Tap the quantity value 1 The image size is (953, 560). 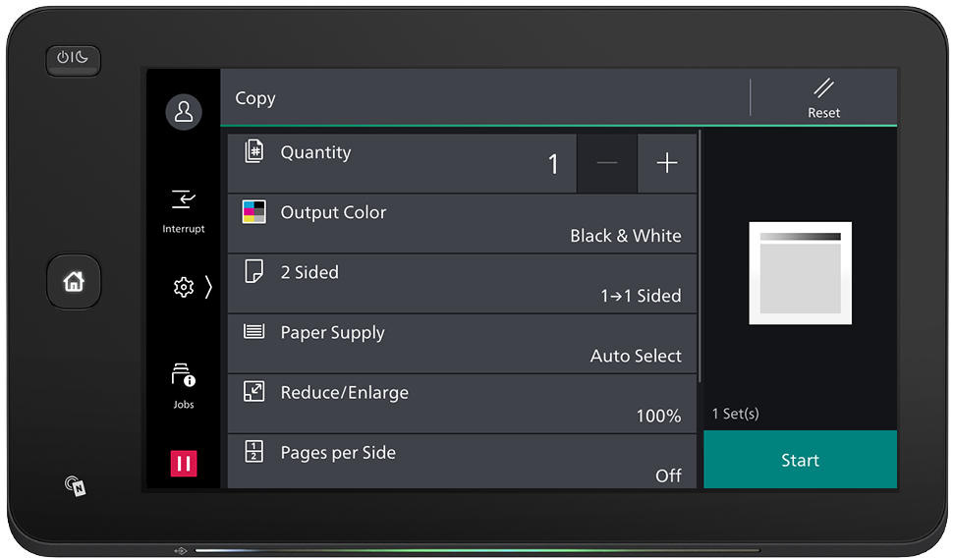tap(553, 164)
